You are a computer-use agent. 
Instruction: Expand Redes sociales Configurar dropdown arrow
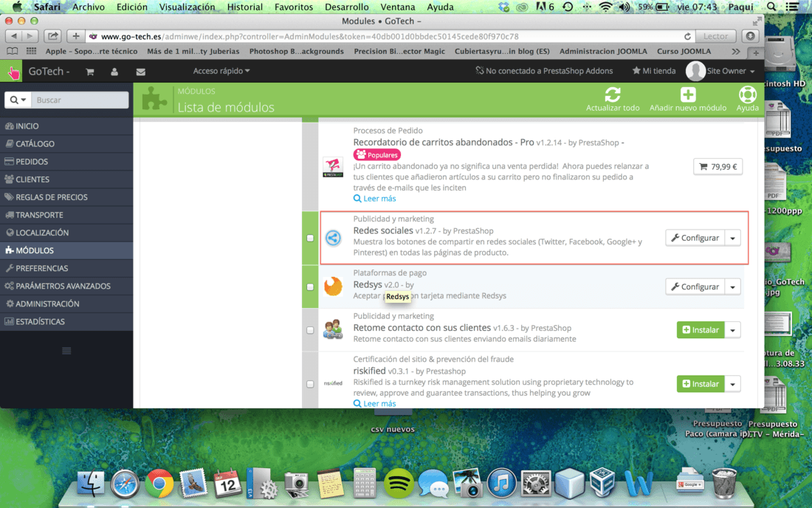733,238
